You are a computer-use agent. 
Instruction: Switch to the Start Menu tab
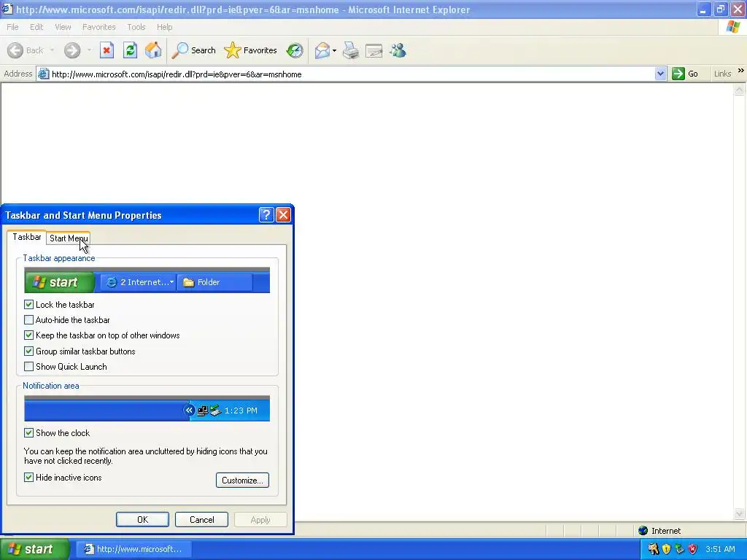69,238
